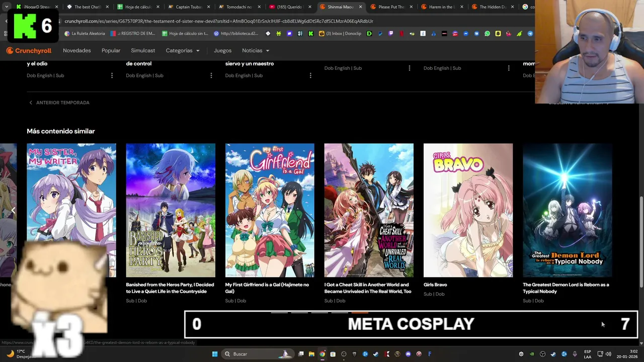Close the "Captain Tsuba" tab
The height and width of the screenshot is (362, 644).
(208, 7)
